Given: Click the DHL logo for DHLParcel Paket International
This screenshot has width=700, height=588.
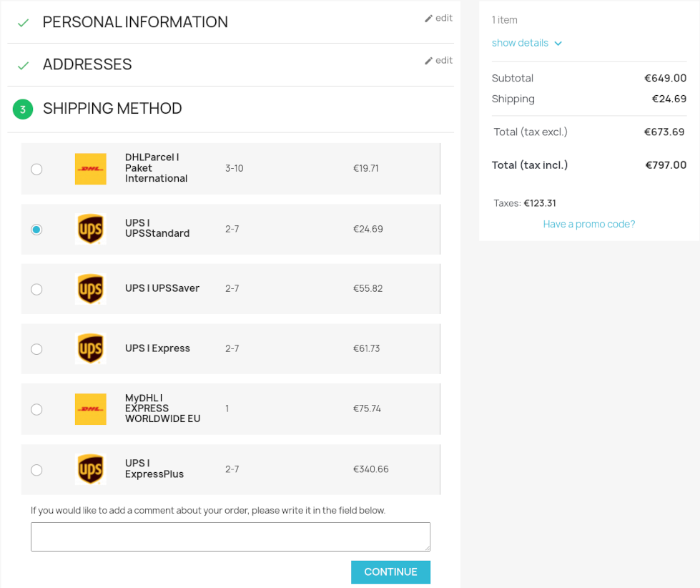Looking at the screenshot, I should click(91, 169).
